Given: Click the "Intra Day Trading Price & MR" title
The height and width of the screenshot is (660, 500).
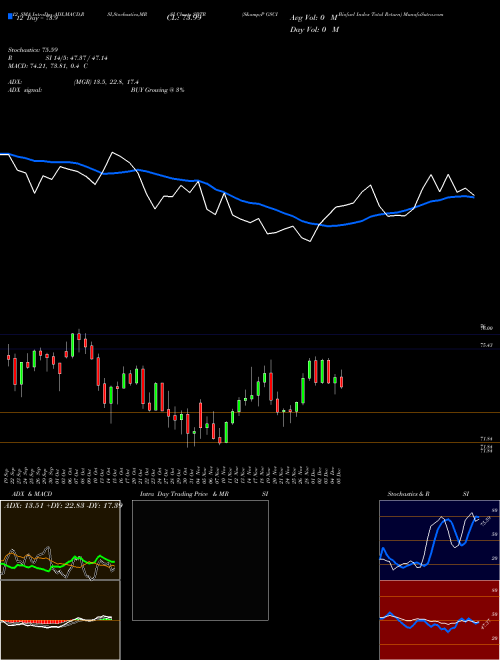Looking at the screenshot, I should click(x=184, y=494).
